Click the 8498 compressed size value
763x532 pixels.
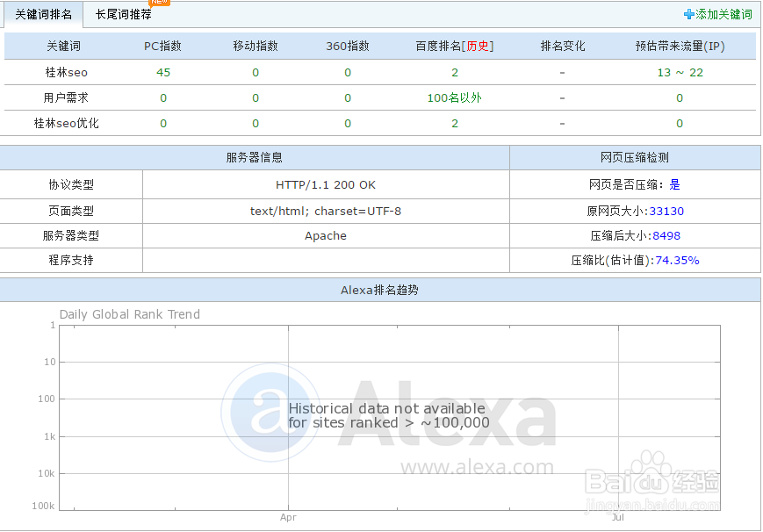[666, 236]
